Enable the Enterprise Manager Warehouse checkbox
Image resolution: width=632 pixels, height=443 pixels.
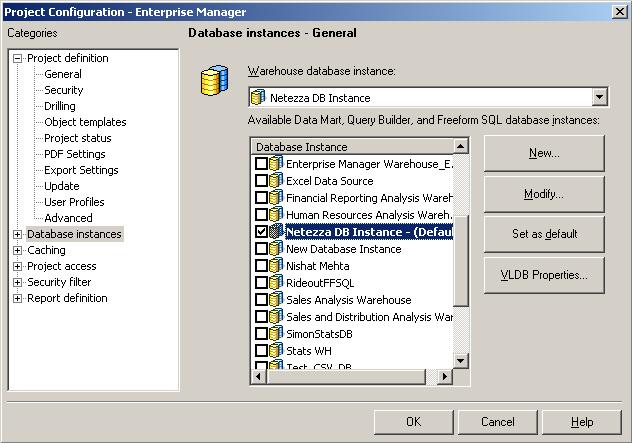(x=261, y=164)
